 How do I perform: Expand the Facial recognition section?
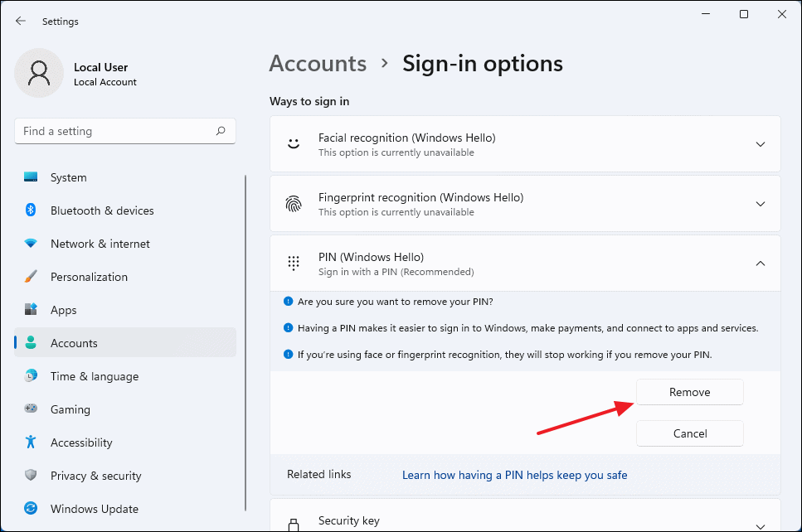(760, 143)
